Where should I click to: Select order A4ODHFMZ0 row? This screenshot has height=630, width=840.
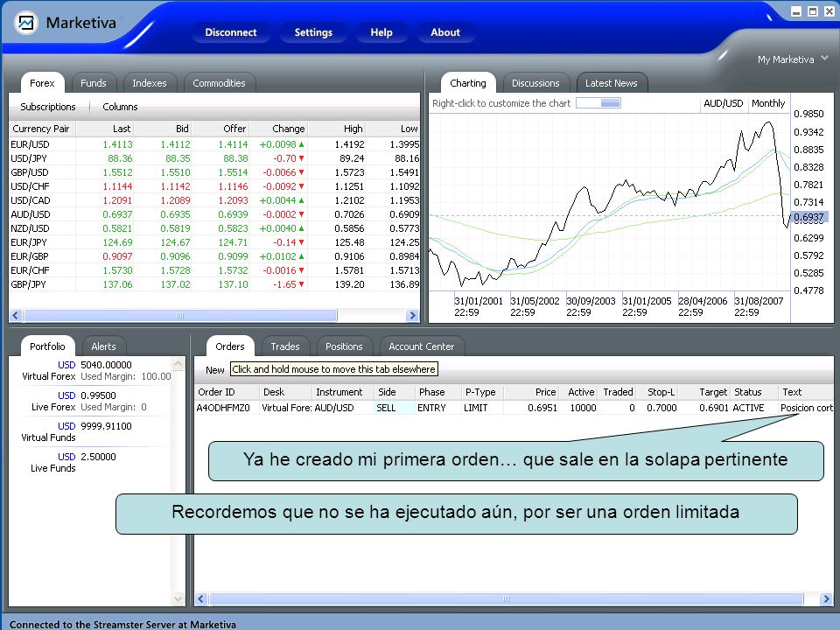(x=514, y=408)
